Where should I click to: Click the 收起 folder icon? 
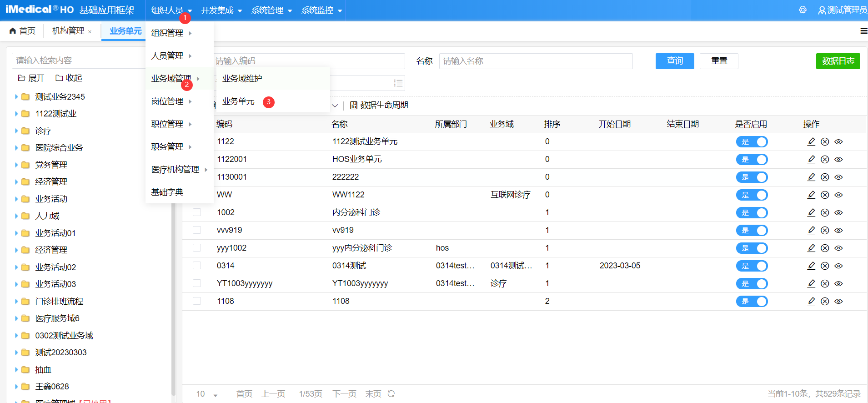(x=59, y=78)
